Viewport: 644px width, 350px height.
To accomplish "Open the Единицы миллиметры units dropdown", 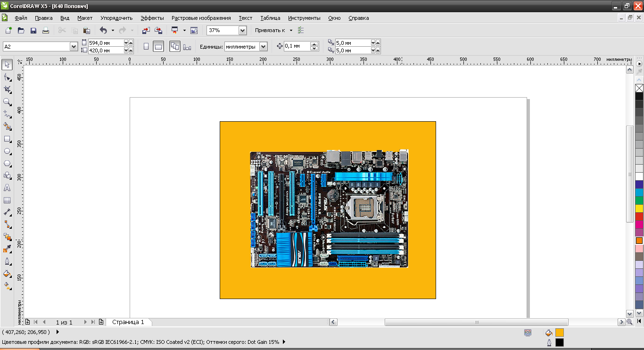I will (x=264, y=47).
